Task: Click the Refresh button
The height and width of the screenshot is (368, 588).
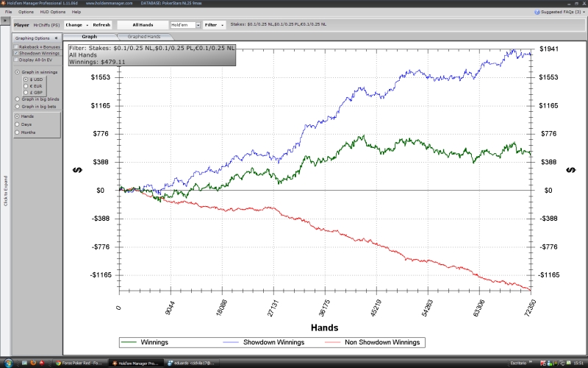Action: [101, 25]
